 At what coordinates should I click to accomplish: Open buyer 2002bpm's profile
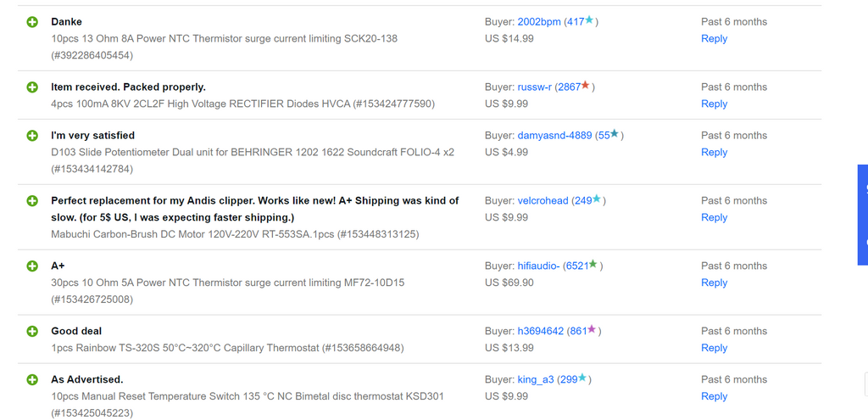click(x=539, y=22)
